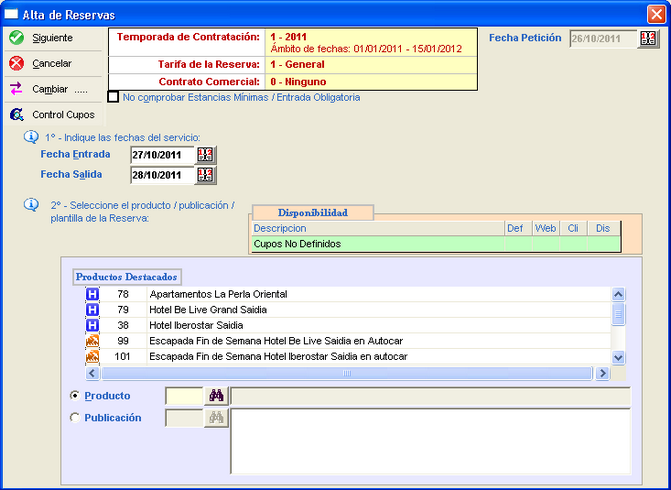Click the Publicación code input field

(x=184, y=418)
